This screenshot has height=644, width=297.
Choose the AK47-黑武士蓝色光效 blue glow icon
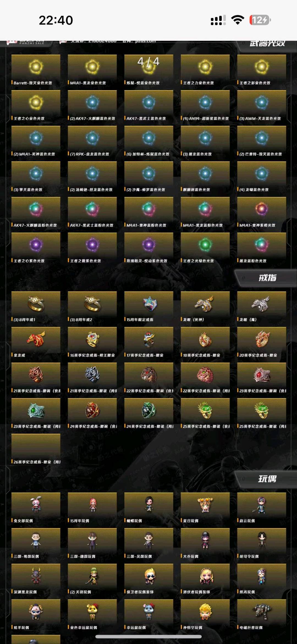pos(149,102)
